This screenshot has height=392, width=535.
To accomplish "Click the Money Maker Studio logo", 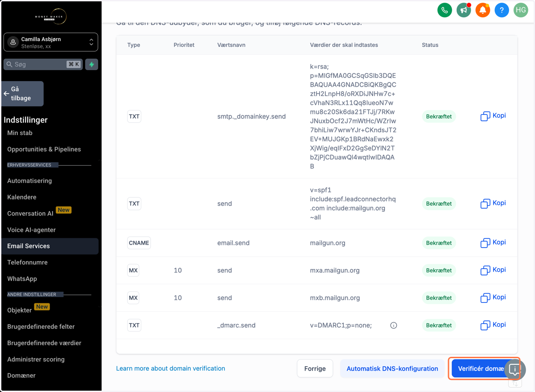I will 50,16.
